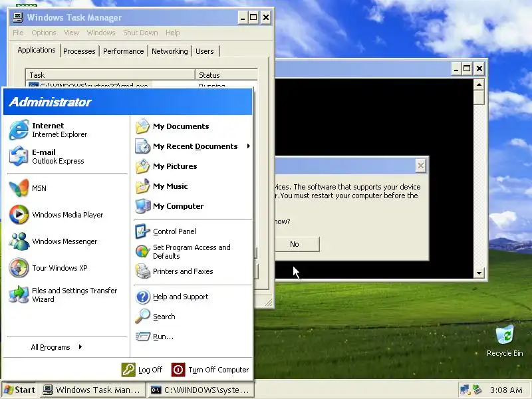Image resolution: width=532 pixels, height=399 pixels.
Task: Click command window scroll up arrow
Action: tap(479, 84)
